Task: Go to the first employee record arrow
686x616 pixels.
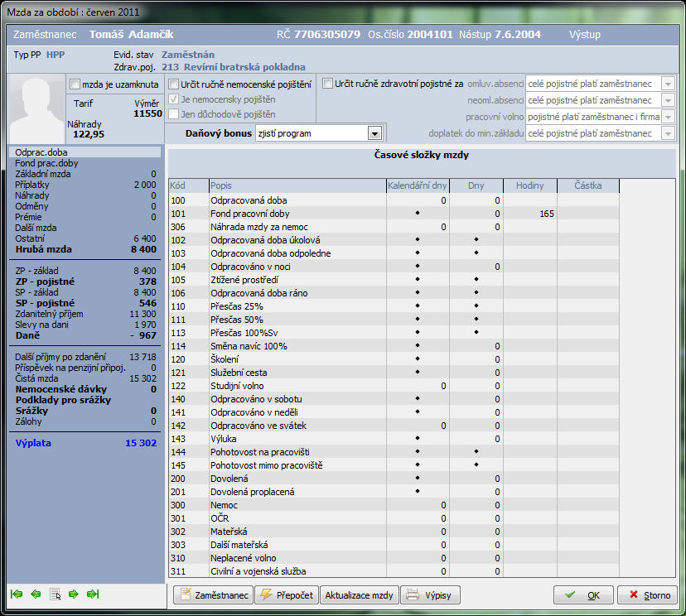Action: point(16,594)
